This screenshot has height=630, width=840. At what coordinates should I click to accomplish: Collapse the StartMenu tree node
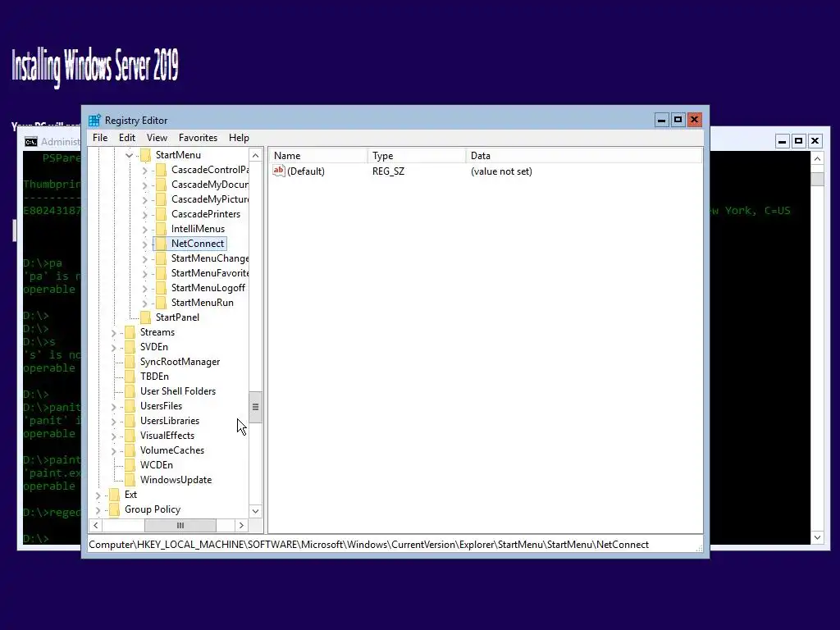pyautogui.click(x=129, y=155)
